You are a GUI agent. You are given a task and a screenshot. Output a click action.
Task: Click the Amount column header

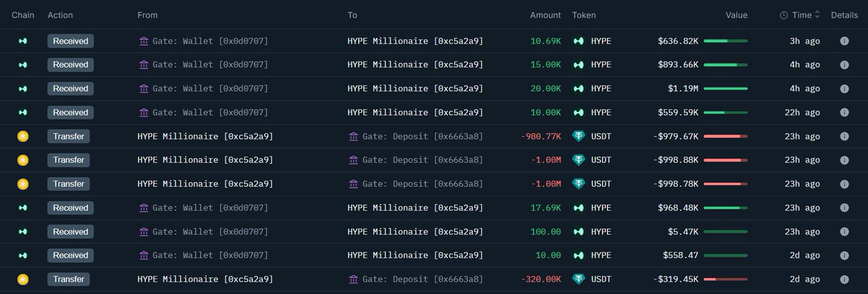pyautogui.click(x=545, y=15)
